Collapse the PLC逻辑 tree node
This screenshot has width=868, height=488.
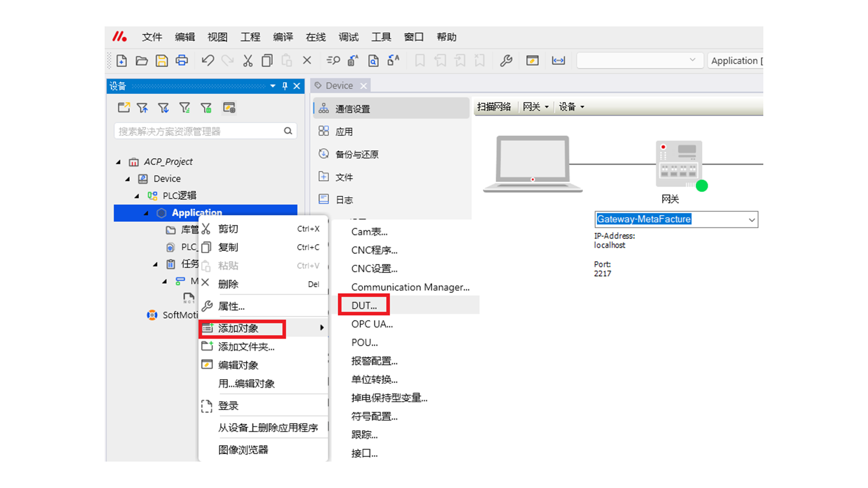tap(137, 196)
